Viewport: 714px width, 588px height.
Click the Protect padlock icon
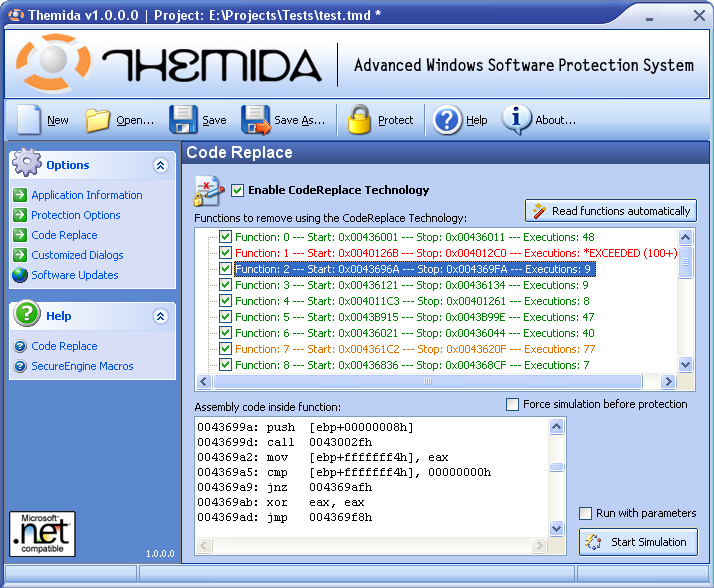coord(359,119)
